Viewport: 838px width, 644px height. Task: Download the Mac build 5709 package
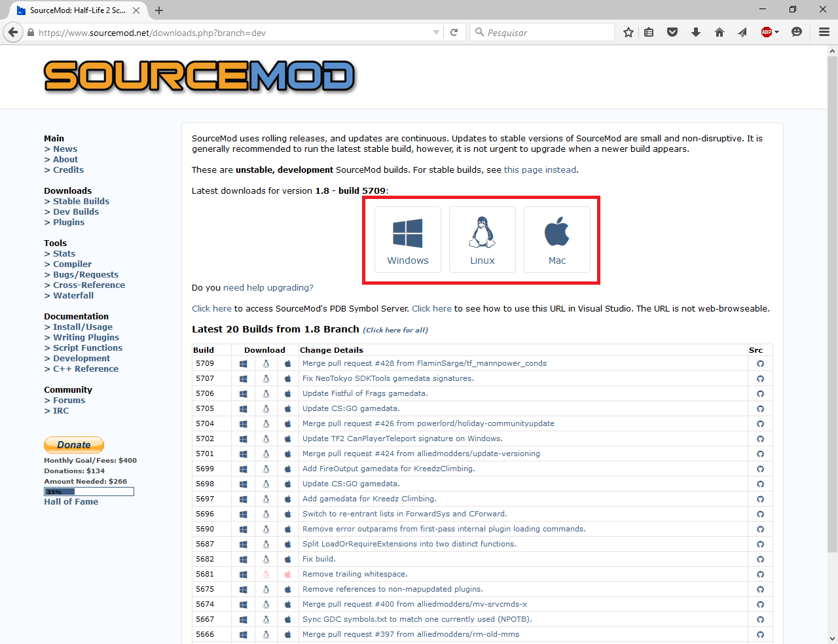287,364
